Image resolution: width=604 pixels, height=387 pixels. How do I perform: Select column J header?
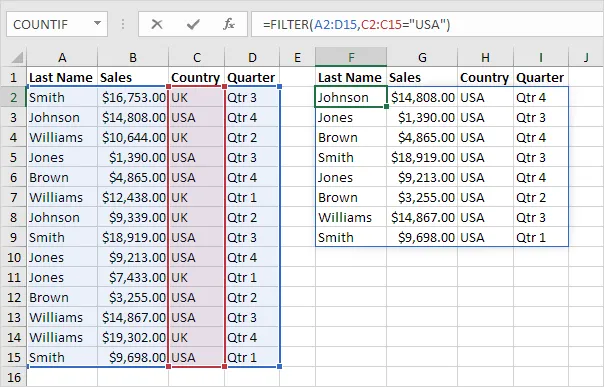tap(586, 57)
